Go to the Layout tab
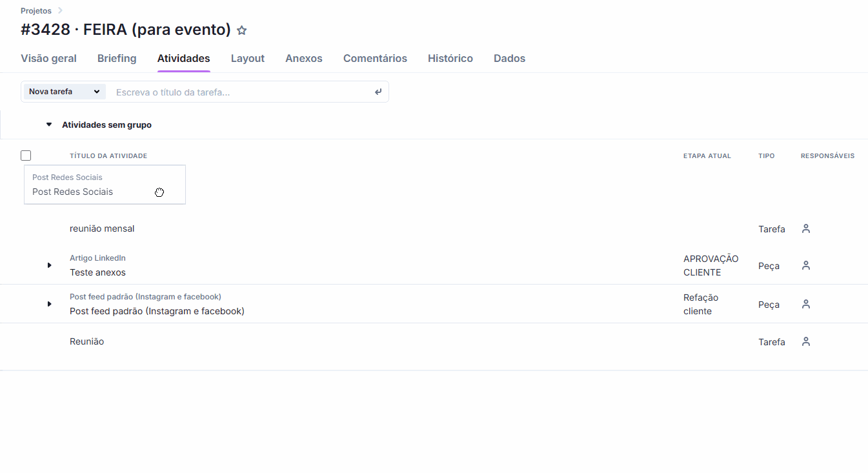This screenshot has height=473, width=868. click(248, 58)
